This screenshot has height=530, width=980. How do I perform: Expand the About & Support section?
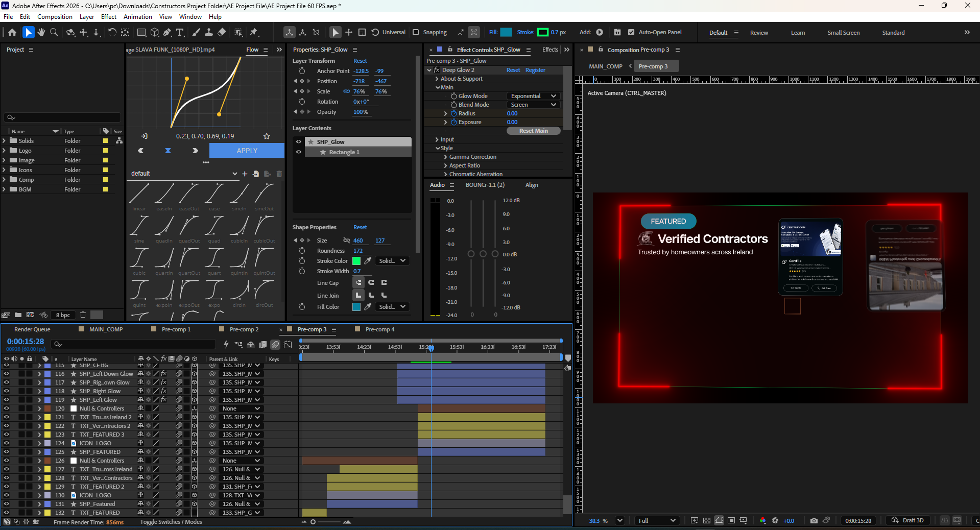(437, 79)
